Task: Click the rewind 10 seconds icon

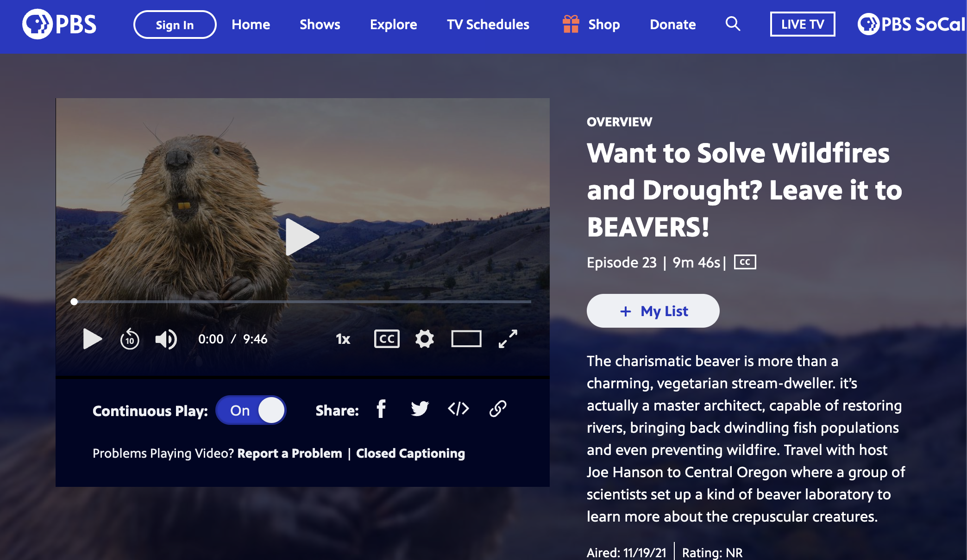Action: click(129, 339)
